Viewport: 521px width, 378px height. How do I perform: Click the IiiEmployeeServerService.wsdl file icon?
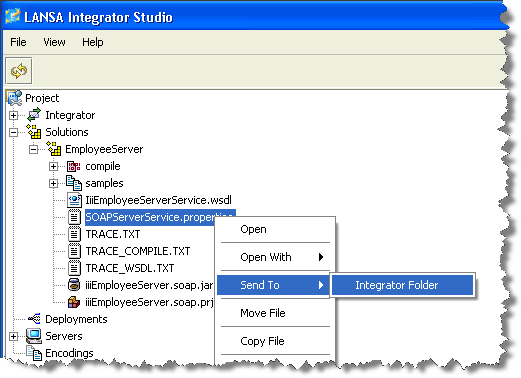click(x=74, y=200)
